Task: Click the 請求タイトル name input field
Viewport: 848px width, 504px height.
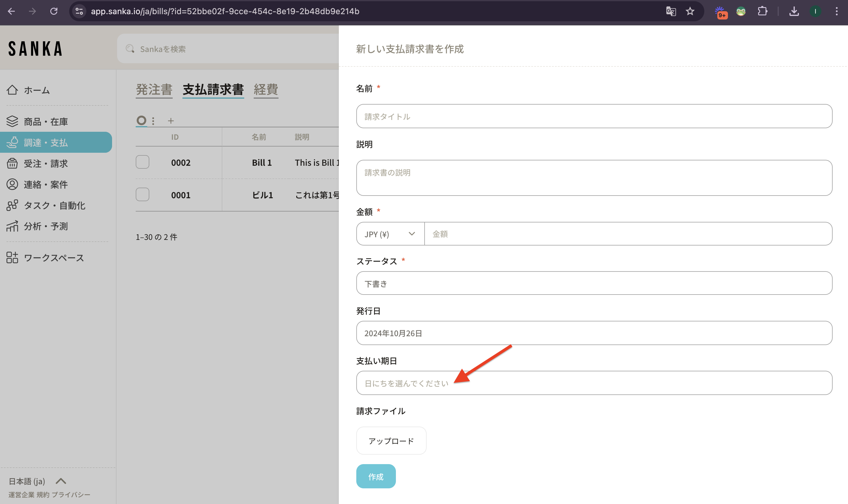Action: [x=594, y=116]
